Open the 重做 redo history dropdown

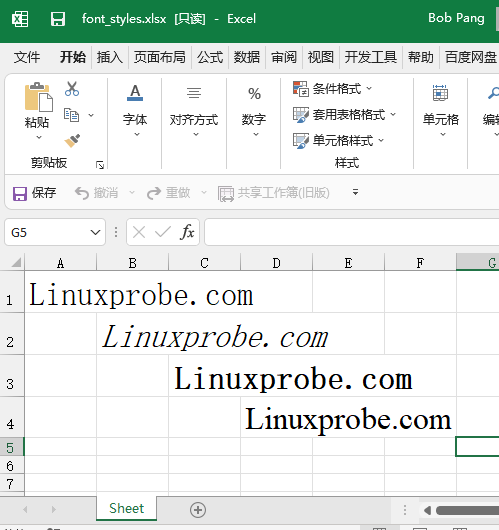[204, 193]
